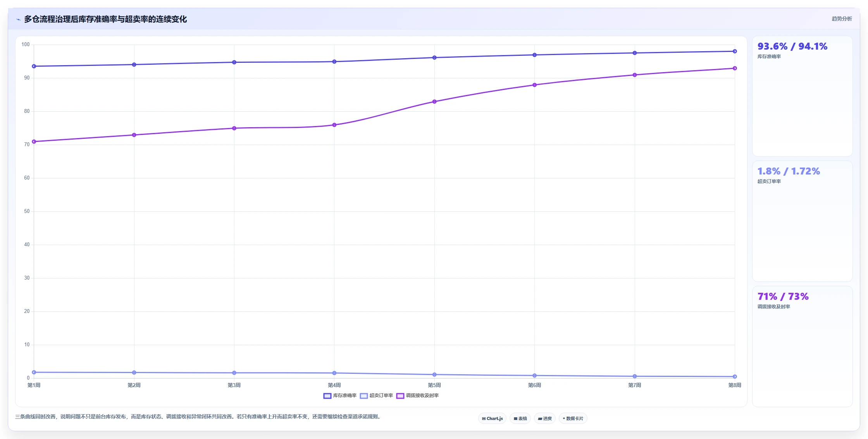Click the x-axis label 第1周
This screenshot has width=868, height=439.
[34, 385]
